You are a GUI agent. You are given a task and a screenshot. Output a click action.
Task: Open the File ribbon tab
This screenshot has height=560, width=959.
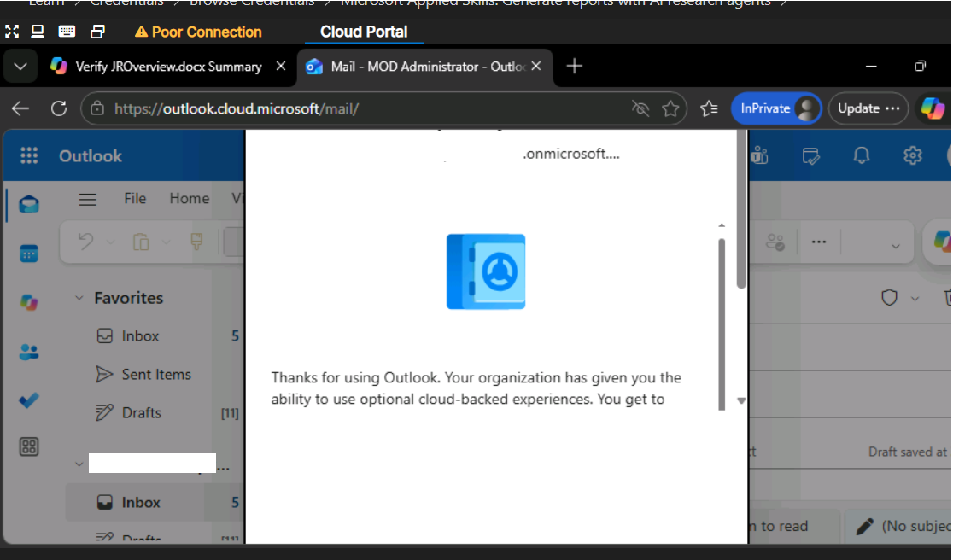tap(135, 199)
